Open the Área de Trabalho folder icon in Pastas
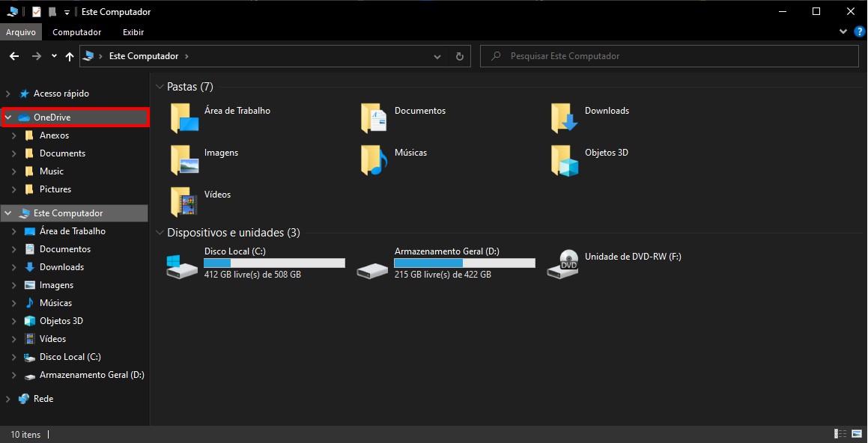868x443 pixels. point(184,117)
